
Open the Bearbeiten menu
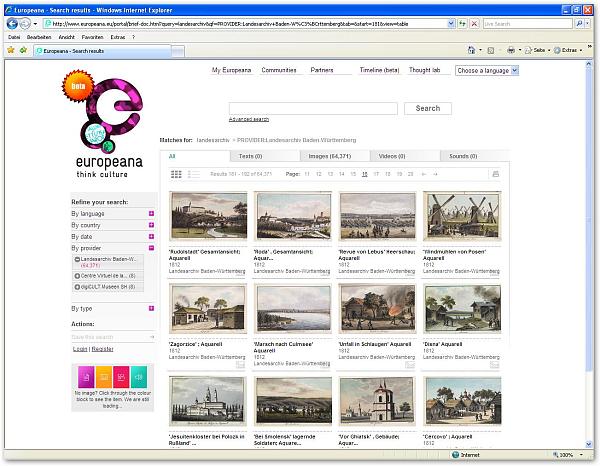coord(39,37)
